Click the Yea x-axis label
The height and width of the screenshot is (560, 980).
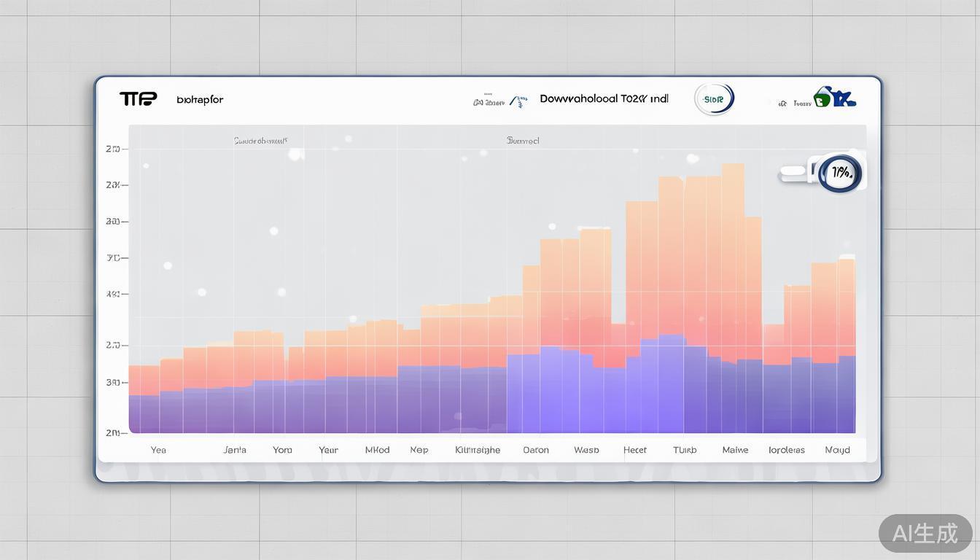tap(158, 450)
